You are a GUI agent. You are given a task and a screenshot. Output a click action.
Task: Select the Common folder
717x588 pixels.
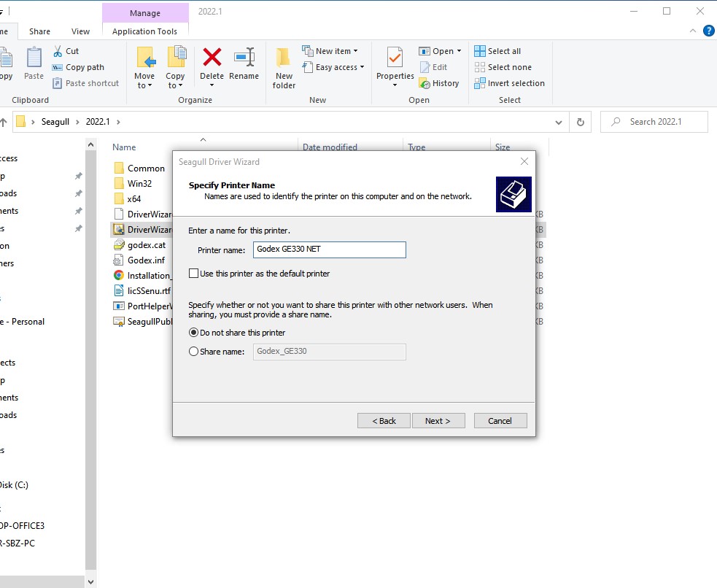(139, 169)
